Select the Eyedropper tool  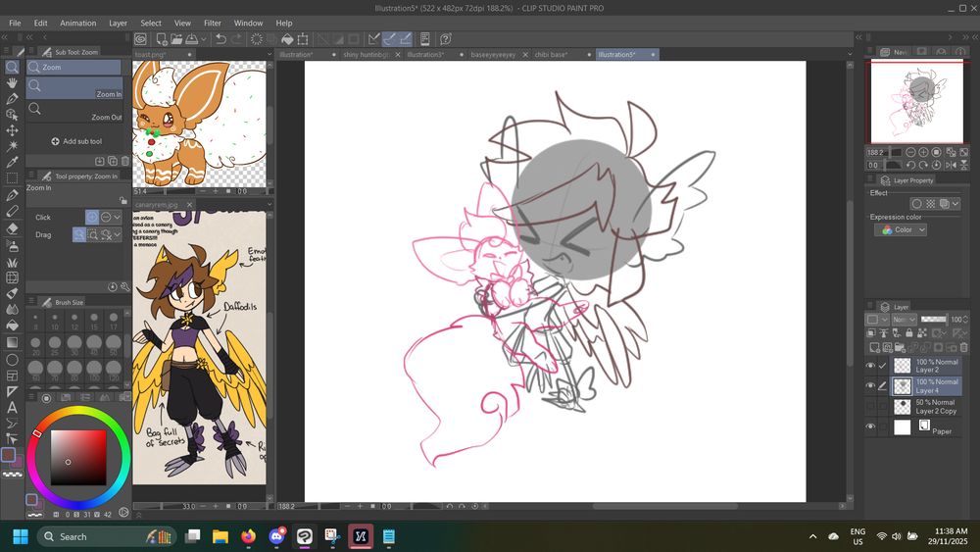coord(12,162)
